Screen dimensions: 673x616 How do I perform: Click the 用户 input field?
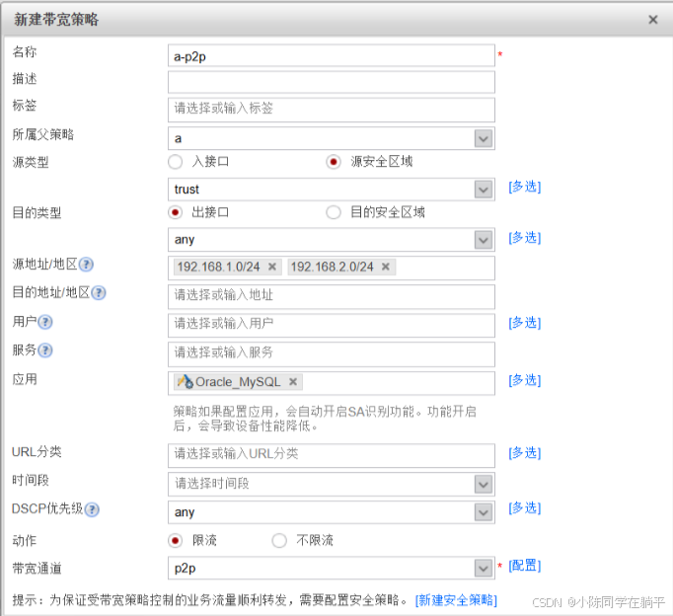pyautogui.click(x=332, y=325)
